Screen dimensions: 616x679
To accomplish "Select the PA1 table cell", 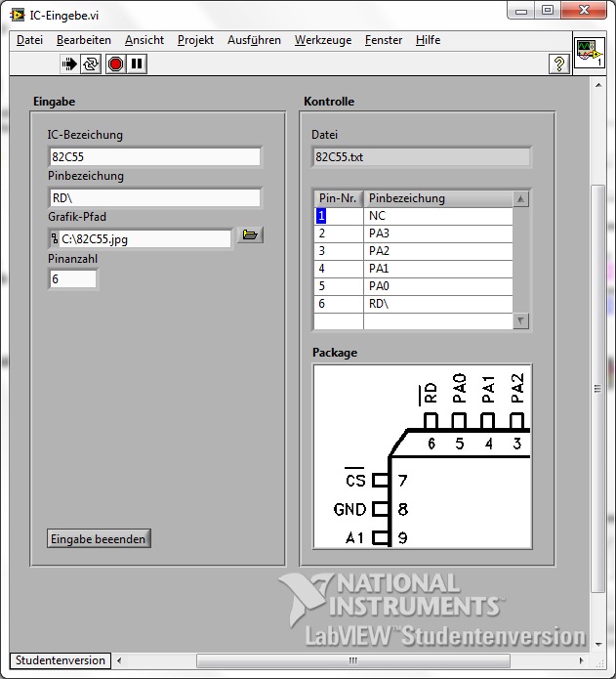I will pyautogui.click(x=438, y=269).
